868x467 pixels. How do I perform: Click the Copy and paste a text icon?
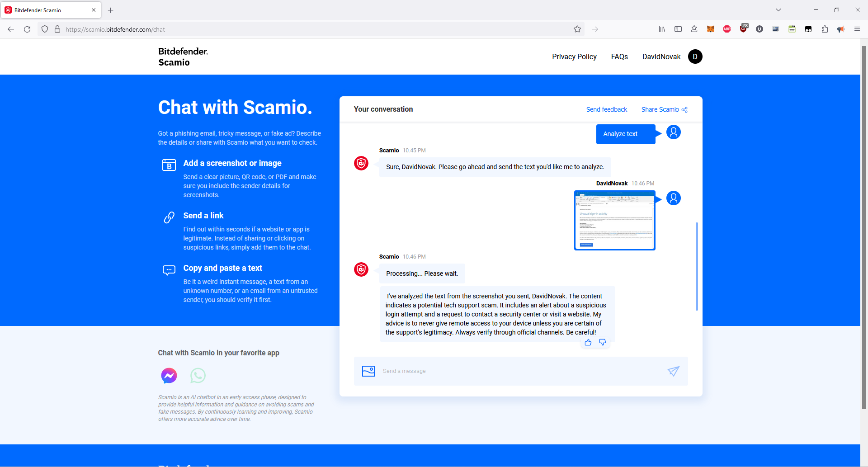(169, 270)
